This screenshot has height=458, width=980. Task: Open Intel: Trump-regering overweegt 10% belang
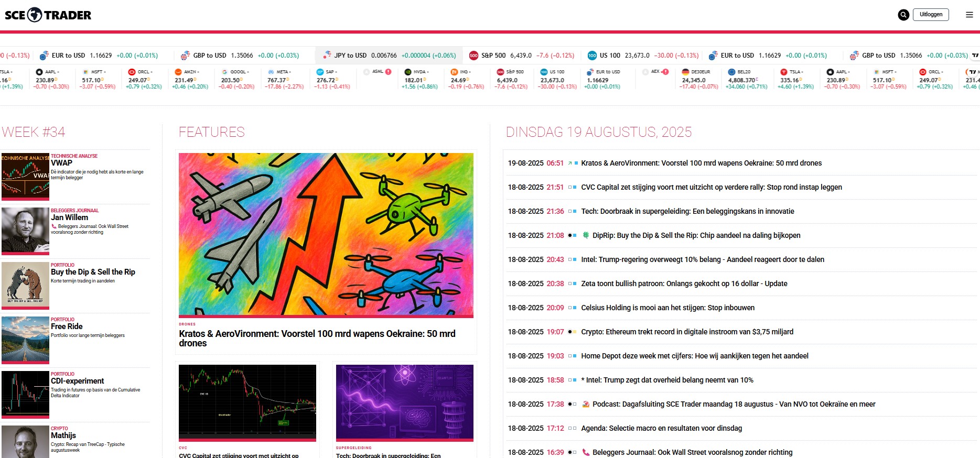pyautogui.click(x=703, y=259)
